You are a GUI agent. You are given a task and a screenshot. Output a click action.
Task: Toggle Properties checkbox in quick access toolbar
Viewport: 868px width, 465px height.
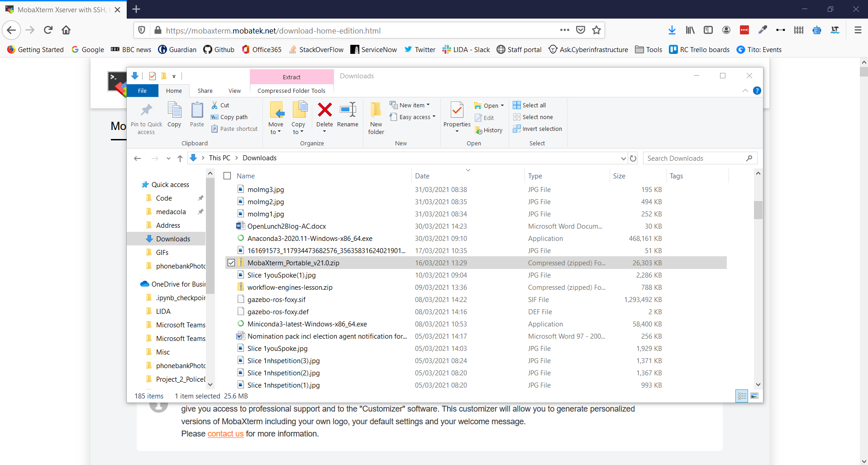[x=153, y=76]
